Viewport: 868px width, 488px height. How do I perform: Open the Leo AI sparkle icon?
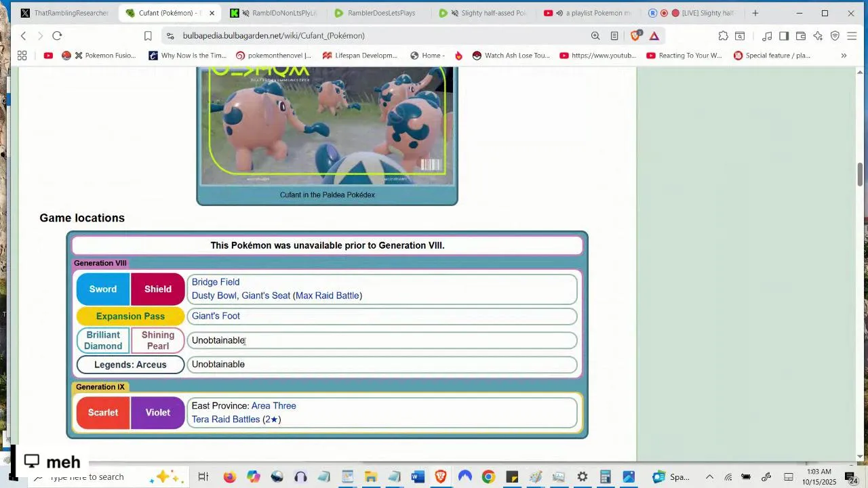(x=818, y=36)
